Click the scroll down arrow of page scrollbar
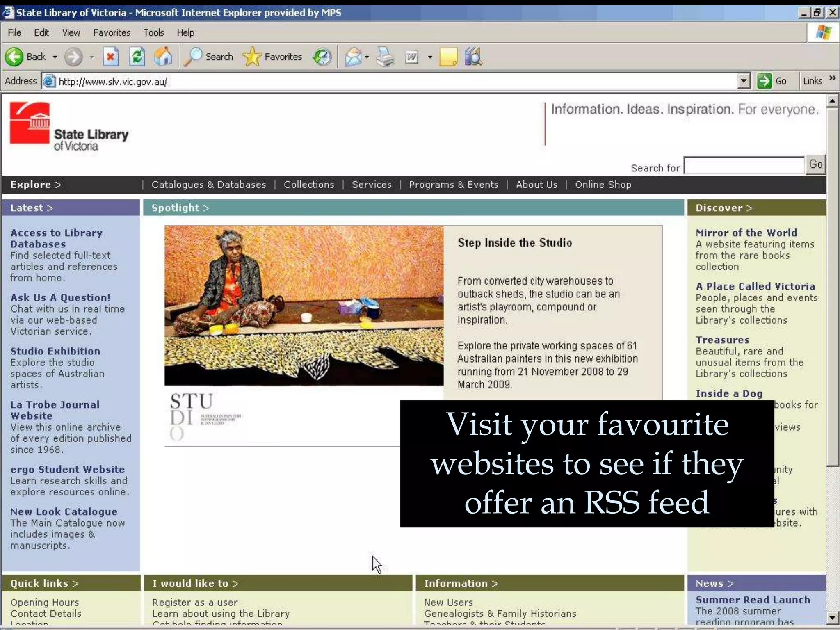The image size is (840, 630). pyautogui.click(x=832, y=617)
